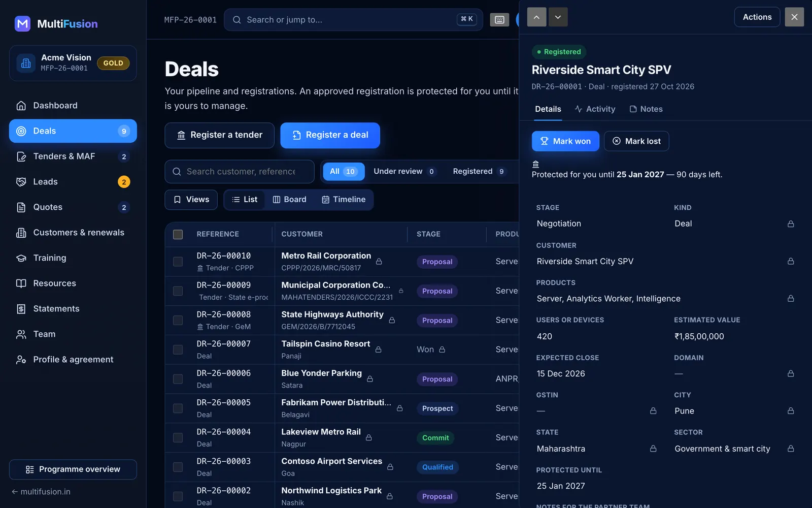Click the Profile & agreement icon
The image size is (812, 508).
pos(21,360)
